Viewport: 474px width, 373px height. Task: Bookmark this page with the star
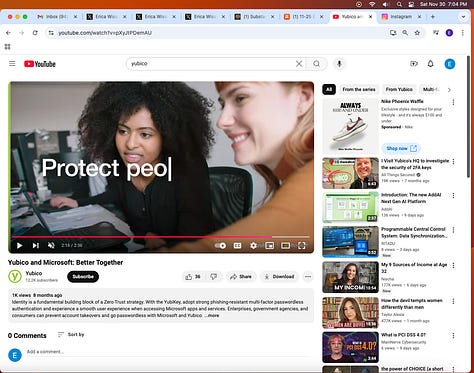417,33
